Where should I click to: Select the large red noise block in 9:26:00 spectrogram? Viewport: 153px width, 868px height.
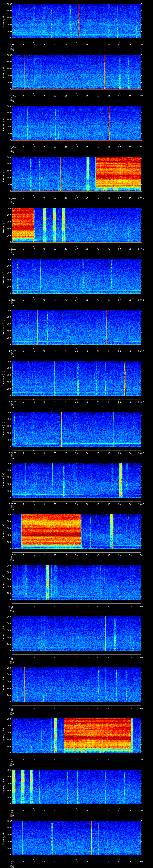(x=51, y=530)
